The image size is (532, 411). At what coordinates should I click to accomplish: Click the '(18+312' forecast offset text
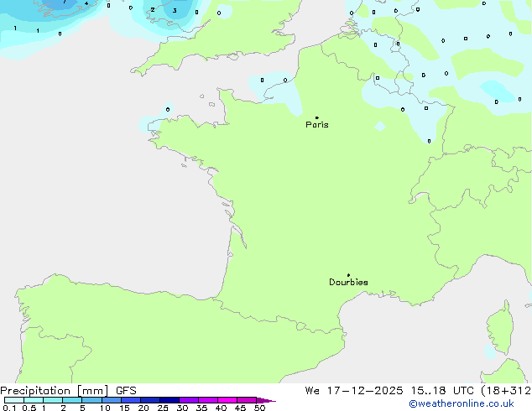[x=506, y=391]
